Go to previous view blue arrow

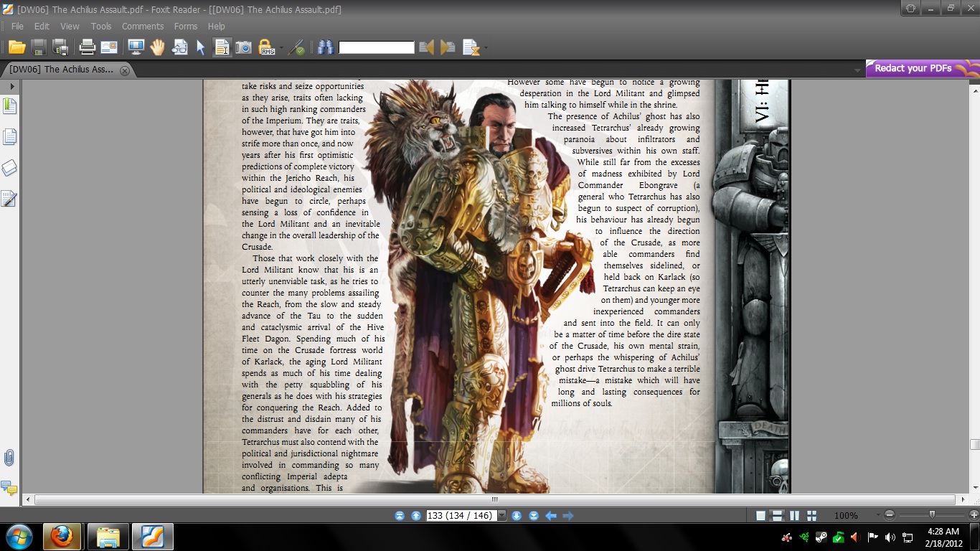pyautogui.click(x=551, y=516)
